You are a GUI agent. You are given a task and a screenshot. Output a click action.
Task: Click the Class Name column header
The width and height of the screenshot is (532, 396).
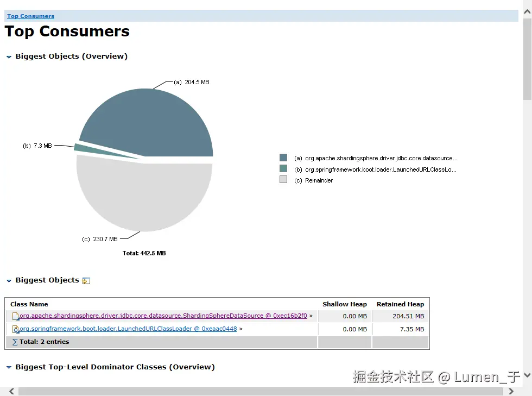[x=29, y=304]
